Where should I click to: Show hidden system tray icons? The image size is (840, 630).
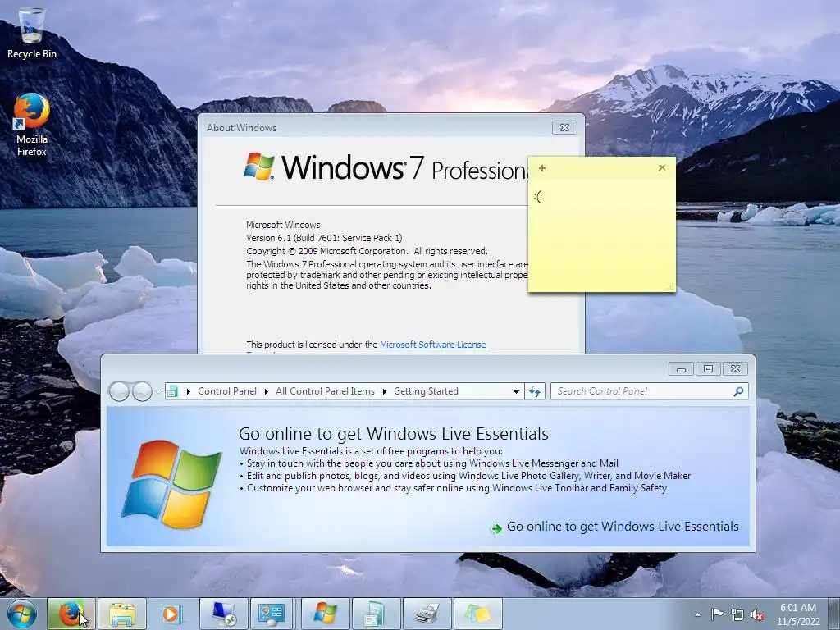(x=697, y=614)
